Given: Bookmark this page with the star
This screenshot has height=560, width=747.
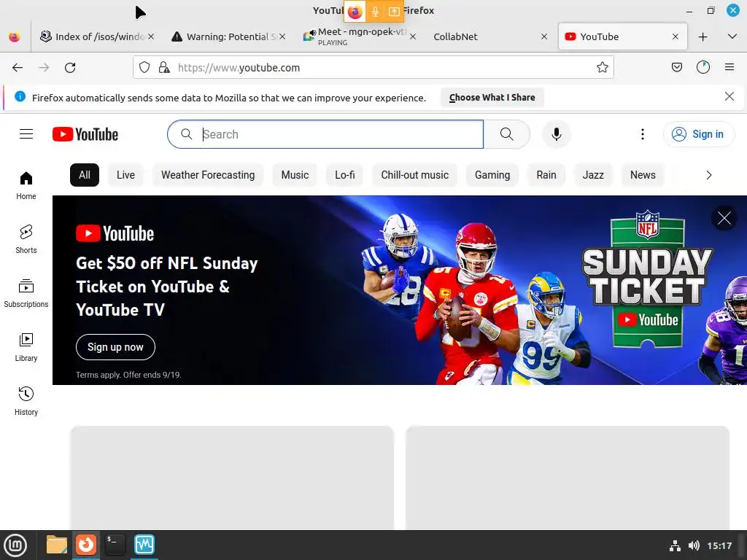Looking at the screenshot, I should click(602, 68).
